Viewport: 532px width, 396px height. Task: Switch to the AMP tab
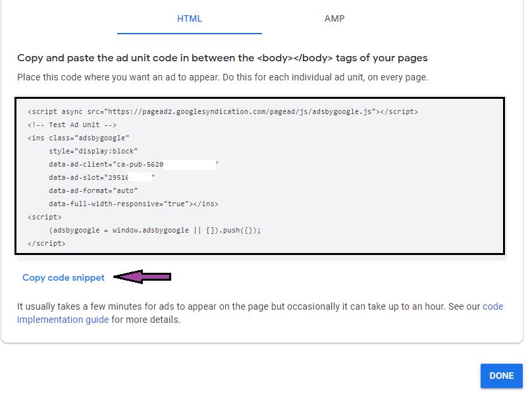(334, 18)
